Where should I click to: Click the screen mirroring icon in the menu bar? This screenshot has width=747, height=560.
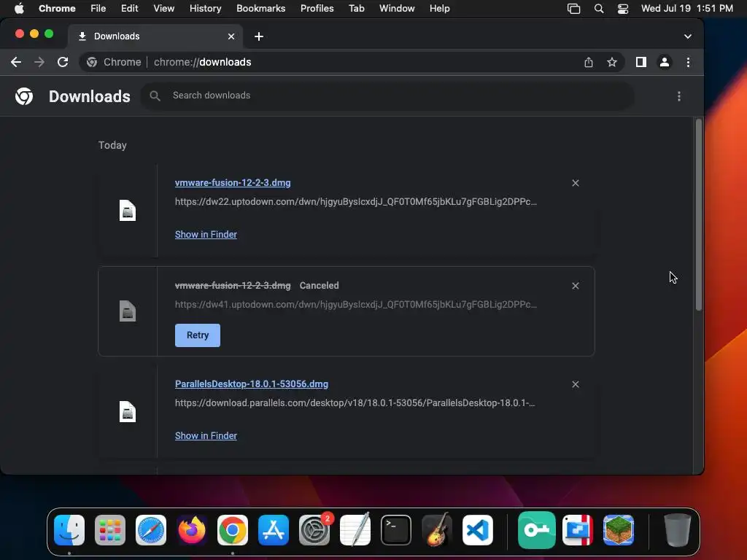click(573, 9)
